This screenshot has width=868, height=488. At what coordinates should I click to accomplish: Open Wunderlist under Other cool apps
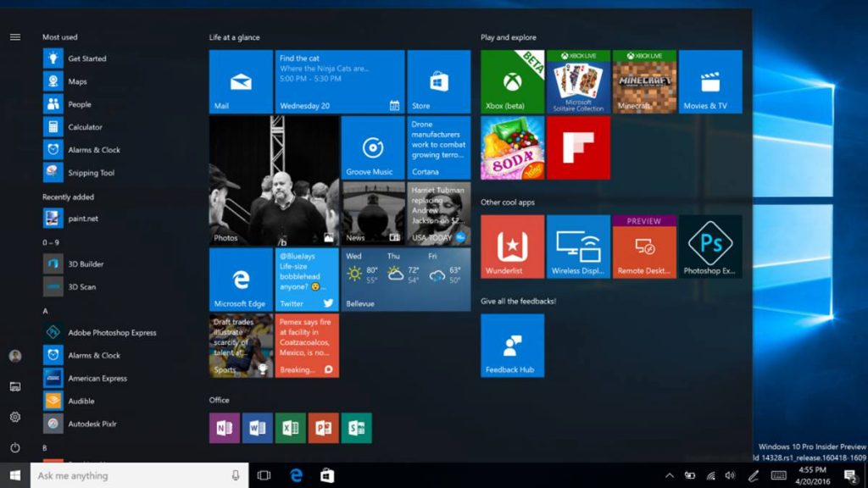(x=511, y=246)
